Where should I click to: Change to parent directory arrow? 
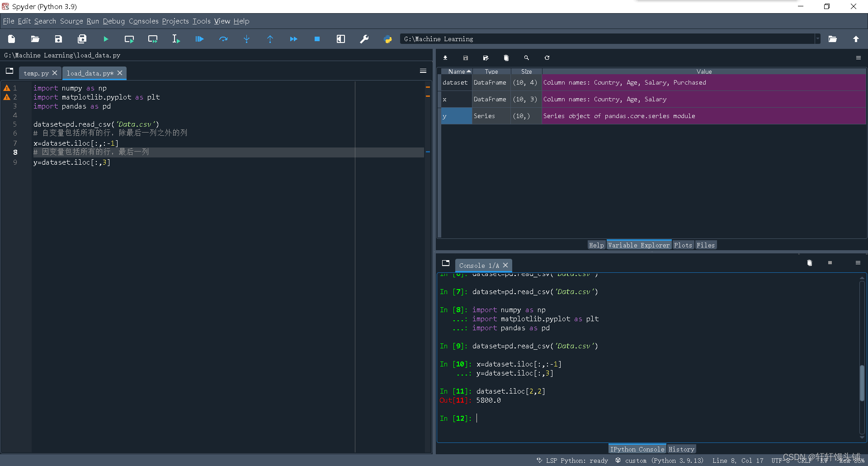click(x=856, y=39)
